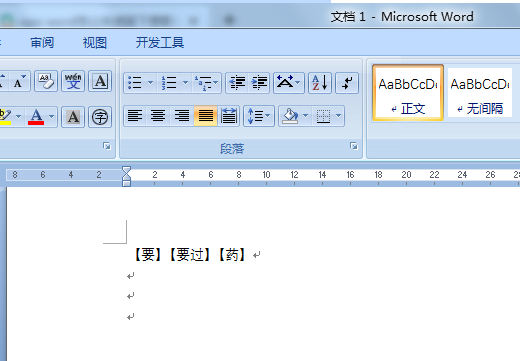Click the ruler at mark 10
Viewport: 520px width, 361px height.
[x=266, y=175]
